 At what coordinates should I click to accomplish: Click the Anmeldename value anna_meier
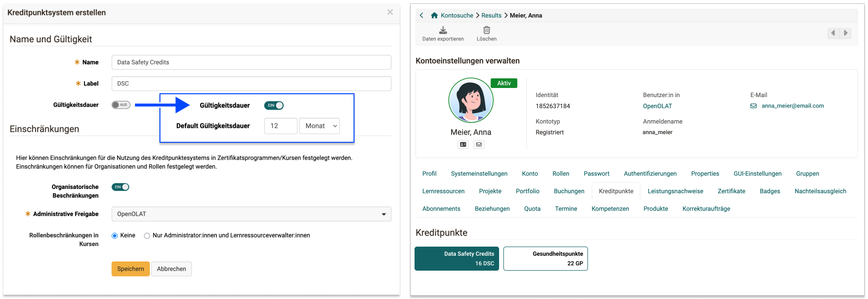[x=657, y=132]
